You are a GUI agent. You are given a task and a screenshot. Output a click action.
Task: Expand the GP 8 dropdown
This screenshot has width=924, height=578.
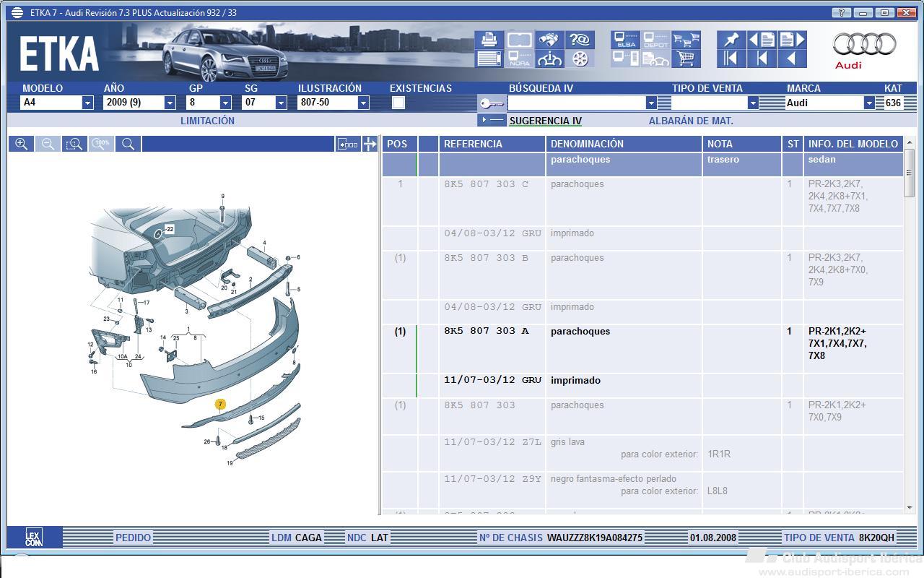point(225,103)
